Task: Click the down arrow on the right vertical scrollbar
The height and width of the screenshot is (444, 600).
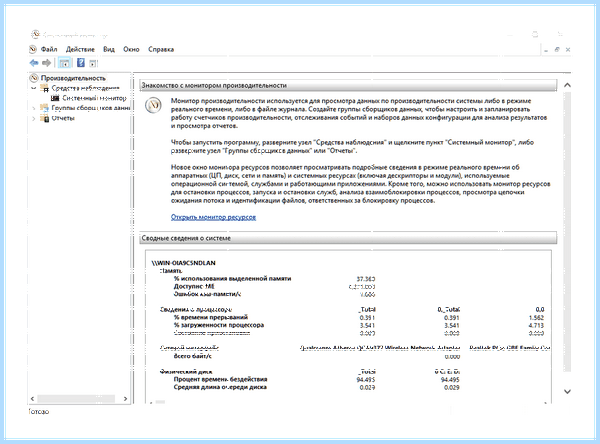Action: (567, 392)
